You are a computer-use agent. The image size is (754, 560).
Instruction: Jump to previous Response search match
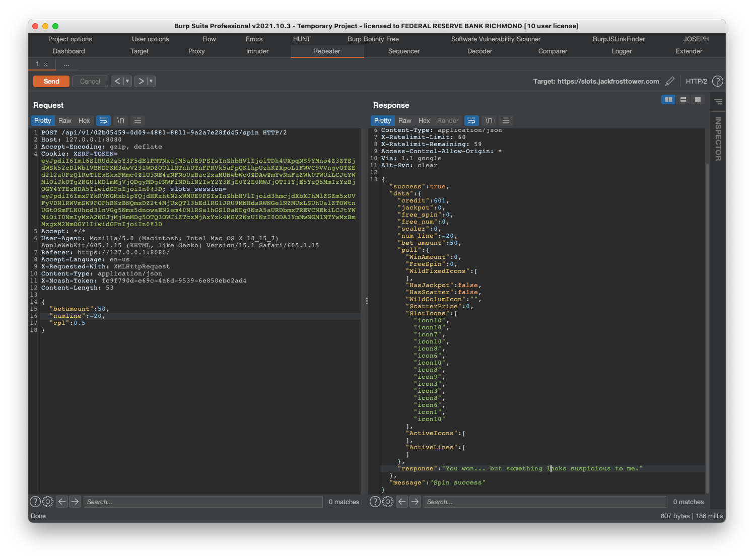(402, 502)
